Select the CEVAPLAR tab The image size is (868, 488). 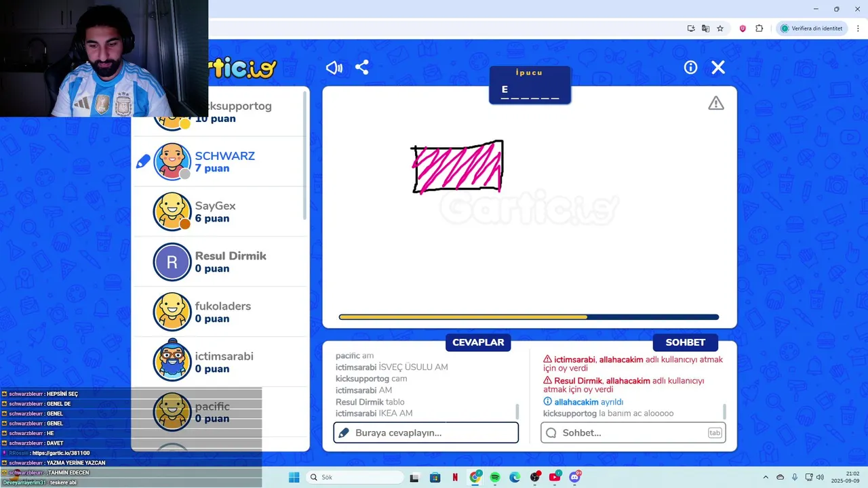[478, 342]
